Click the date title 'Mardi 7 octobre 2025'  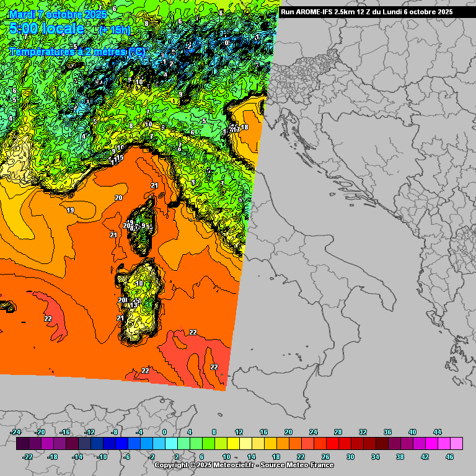click(x=58, y=14)
